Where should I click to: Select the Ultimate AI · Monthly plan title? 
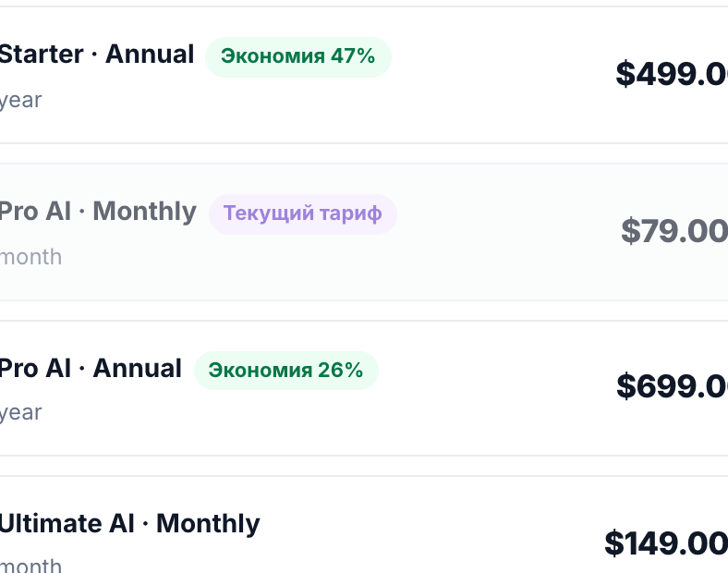[129, 524]
